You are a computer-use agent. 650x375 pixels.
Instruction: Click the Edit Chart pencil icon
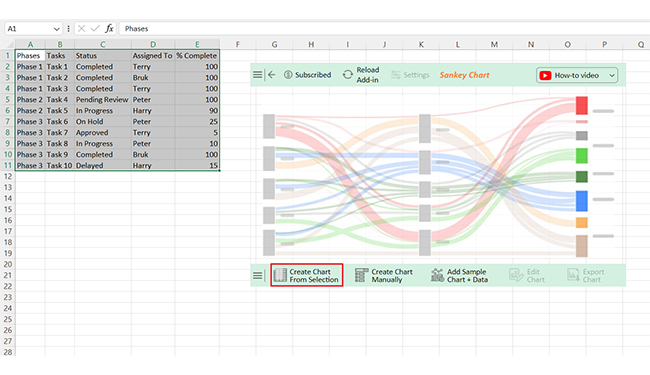tap(516, 275)
